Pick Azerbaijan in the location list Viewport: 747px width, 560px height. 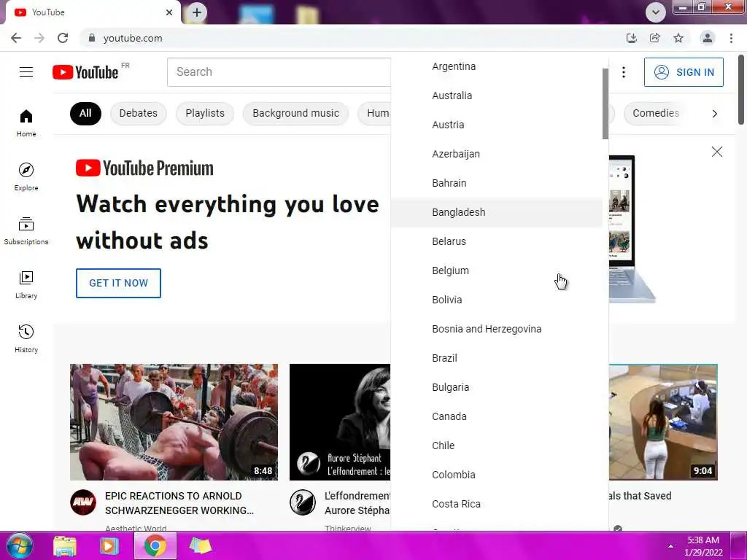pyautogui.click(x=496, y=154)
